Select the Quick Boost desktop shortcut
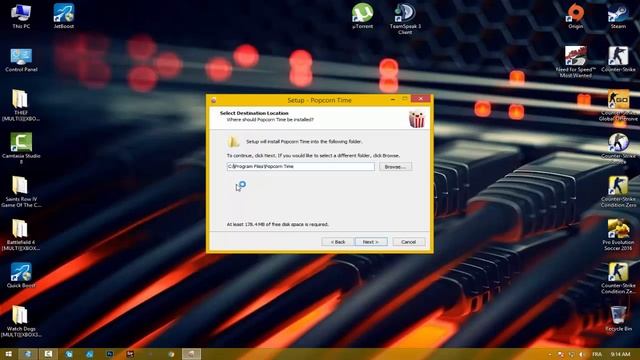Viewport: 640px width, 360px height. [x=21, y=276]
